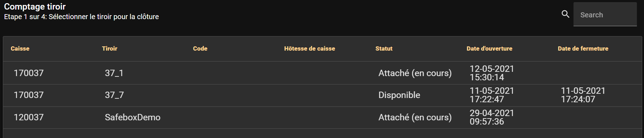The image size is (644, 138).
Task: Click opening date 12-05-2021 15:30:14
Action: coord(492,73)
